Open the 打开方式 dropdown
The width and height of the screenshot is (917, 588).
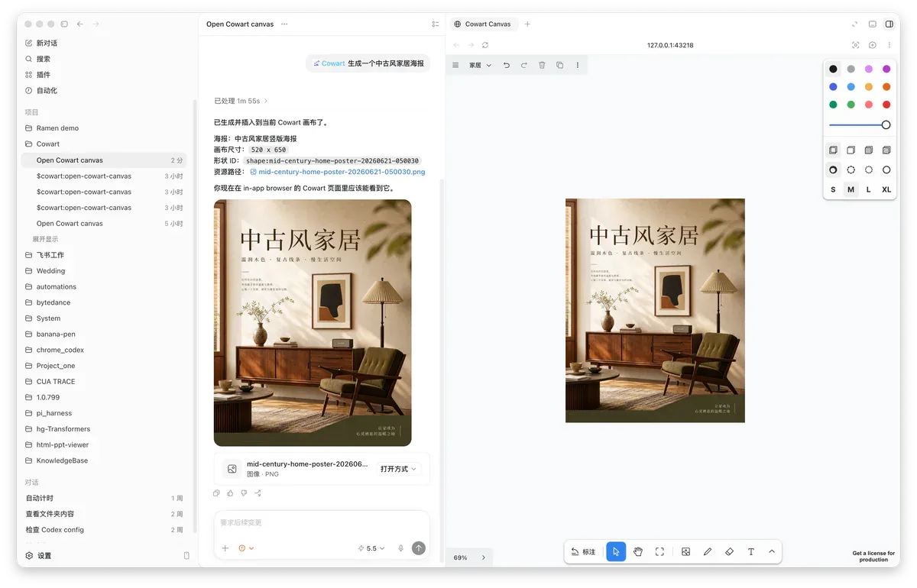click(398, 469)
